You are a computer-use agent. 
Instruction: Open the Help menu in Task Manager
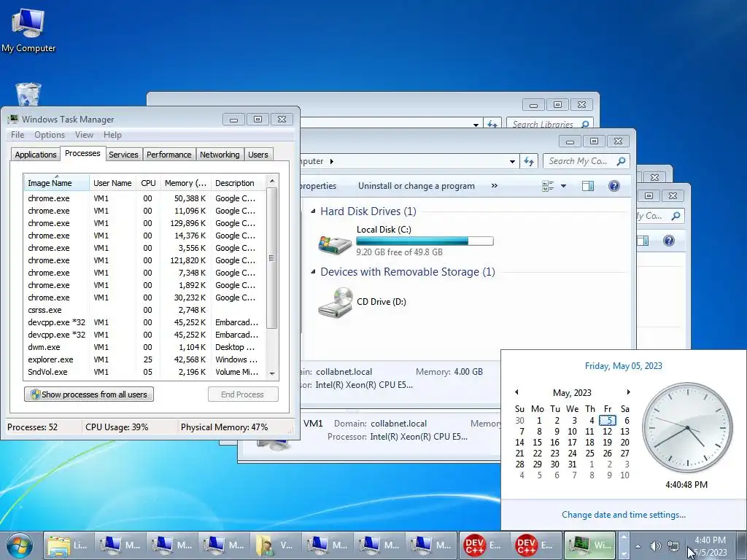tap(112, 135)
